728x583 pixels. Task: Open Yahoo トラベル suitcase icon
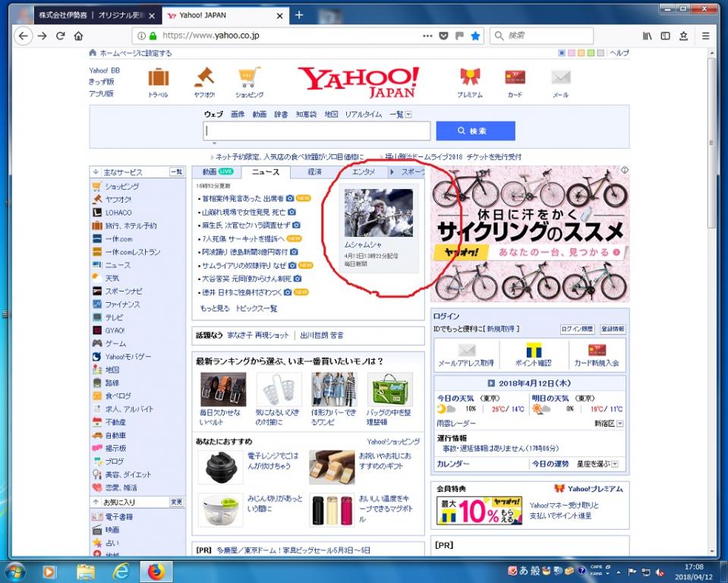(x=159, y=77)
